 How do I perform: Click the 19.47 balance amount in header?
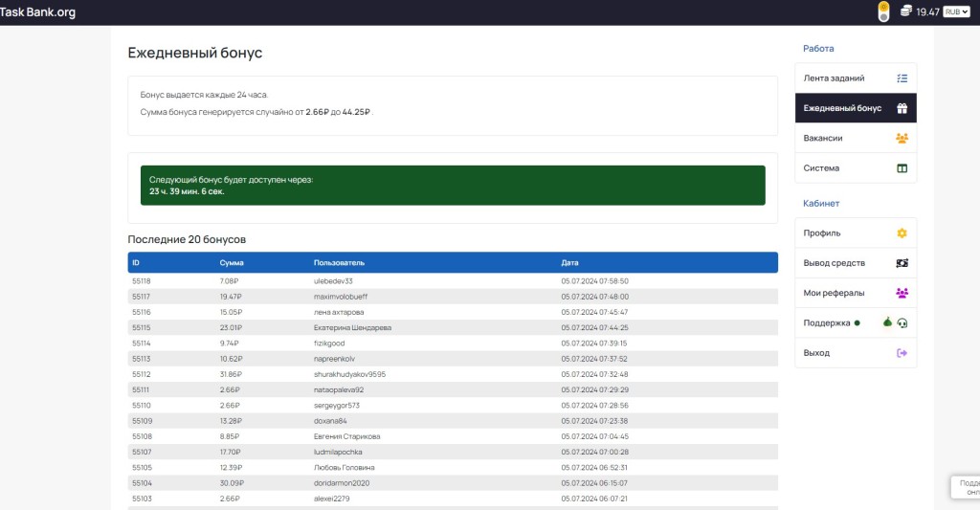927,11
